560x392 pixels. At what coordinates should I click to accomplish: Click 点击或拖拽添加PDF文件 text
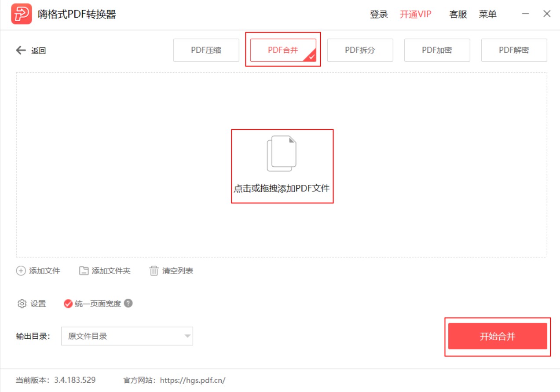click(282, 188)
